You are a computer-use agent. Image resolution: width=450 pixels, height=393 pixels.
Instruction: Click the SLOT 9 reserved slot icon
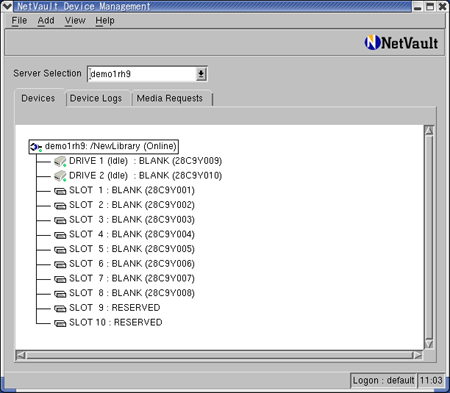coord(60,308)
